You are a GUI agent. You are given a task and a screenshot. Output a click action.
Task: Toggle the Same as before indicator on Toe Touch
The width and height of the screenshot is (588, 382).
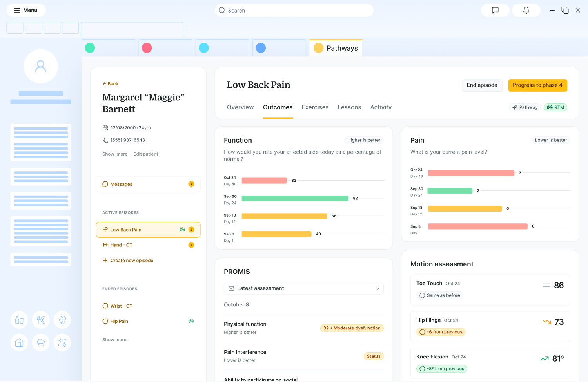pos(439,295)
